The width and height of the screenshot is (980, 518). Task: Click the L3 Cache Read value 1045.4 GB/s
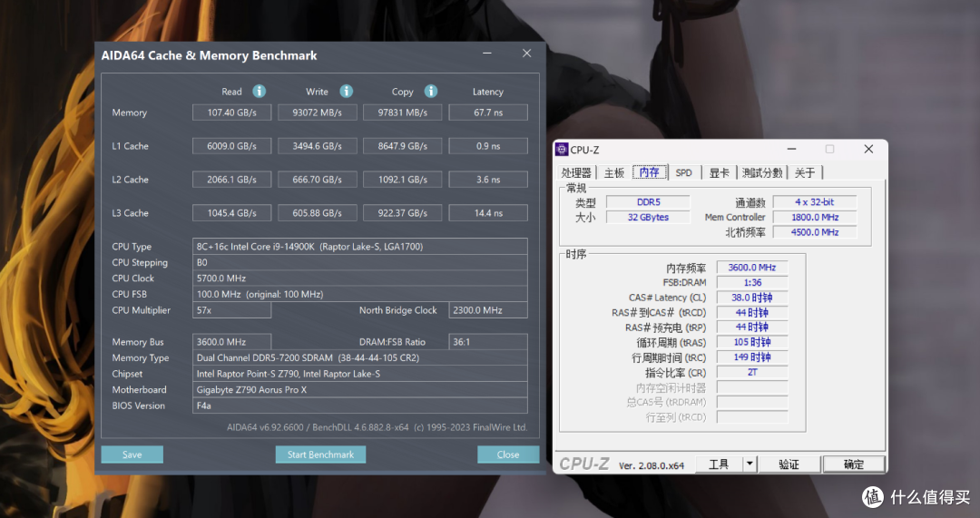point(232,213)
